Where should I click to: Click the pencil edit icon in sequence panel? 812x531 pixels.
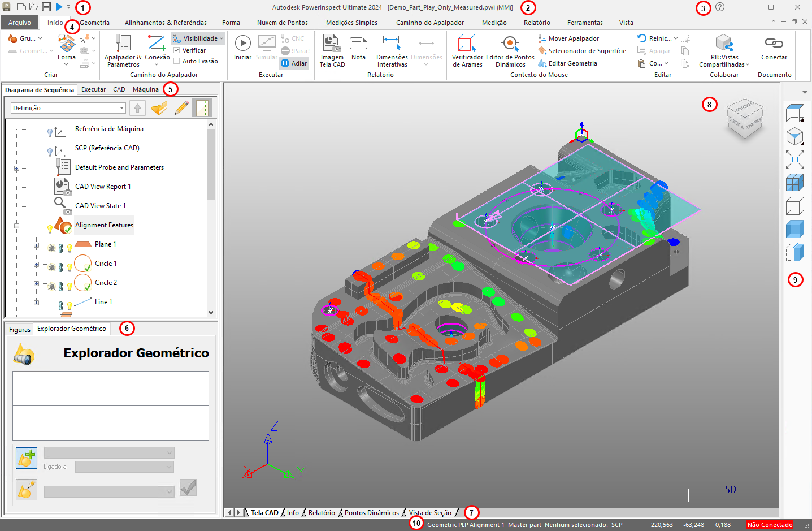[181, 107]
